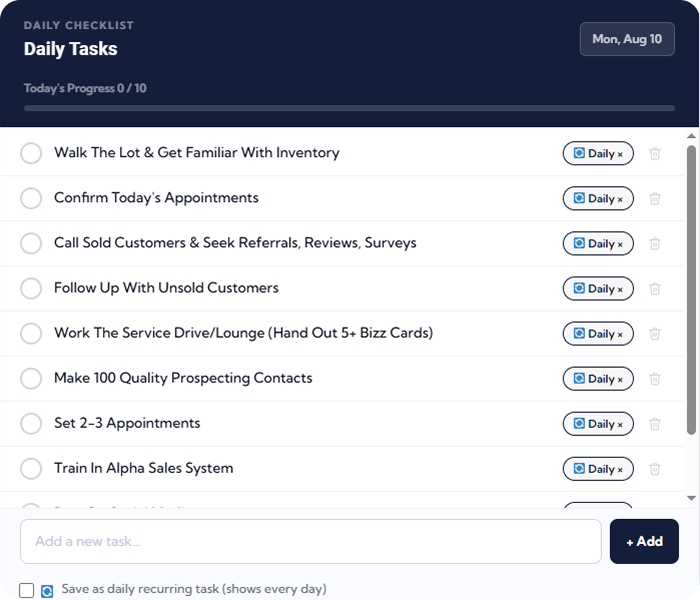The image size is (700, 600).
Task: Trash the Train In Alpha Sales System task
Action: coord(654,469)
